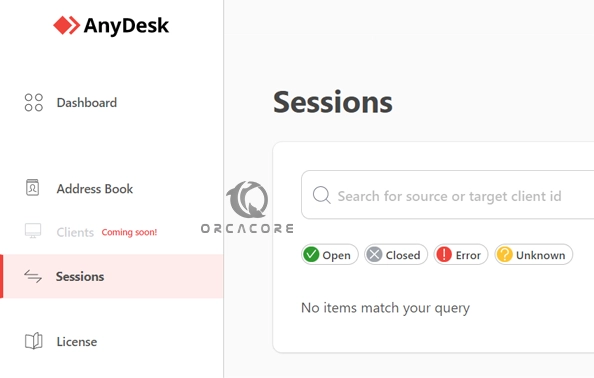Toggle the Closed status filter
Screen dimensions: 594x378
pyautogui.click(x=396, y=255)
